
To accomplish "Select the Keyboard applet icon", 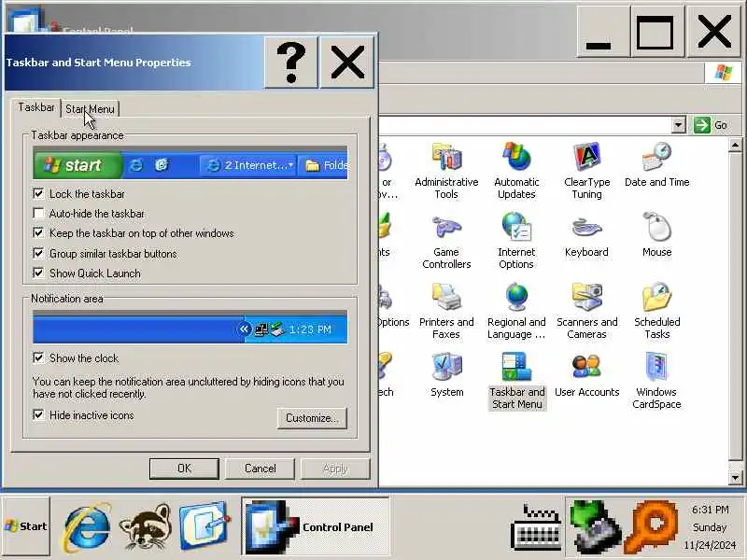I will pyautogui.click(x=586, y=235).
